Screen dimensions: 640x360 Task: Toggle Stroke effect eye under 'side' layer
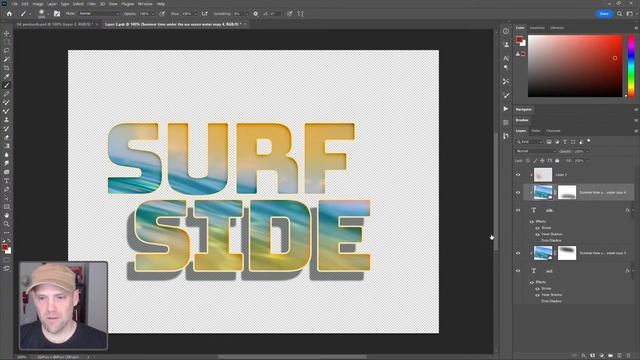tap(537, 228)
